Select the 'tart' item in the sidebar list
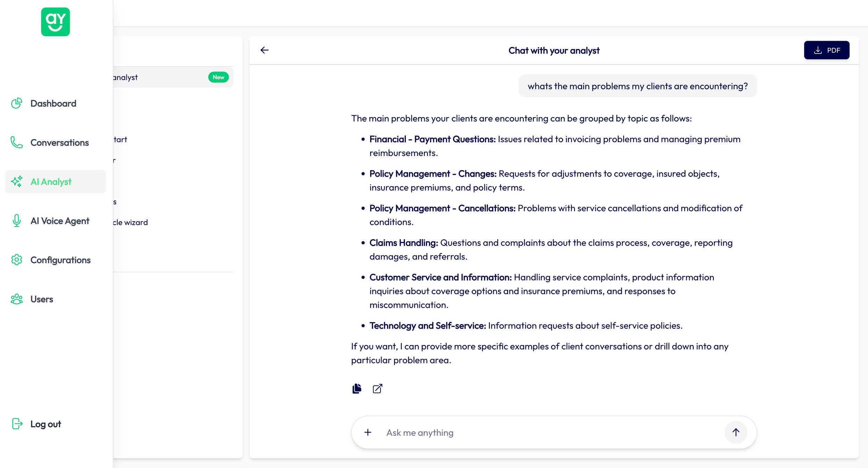Image resolution: width=868 pixels, height=468 pixels. click(x=120, y=139)
